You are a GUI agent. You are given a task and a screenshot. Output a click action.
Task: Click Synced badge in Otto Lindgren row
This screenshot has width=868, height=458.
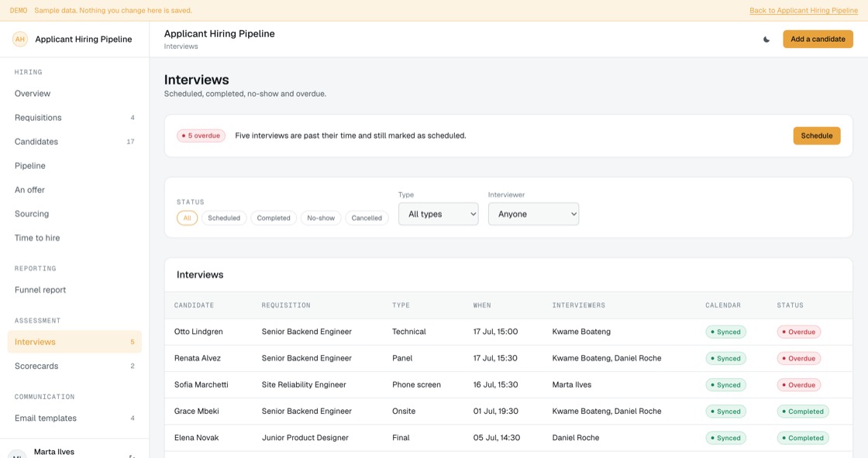click(x=725, y=332)
